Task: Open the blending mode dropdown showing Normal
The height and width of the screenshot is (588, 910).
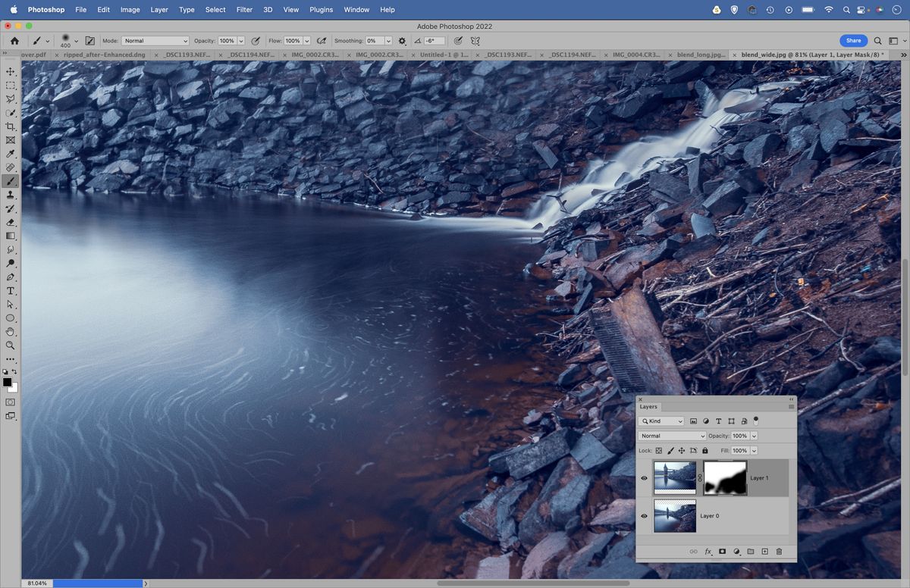Action: click(x=670, y=436)
